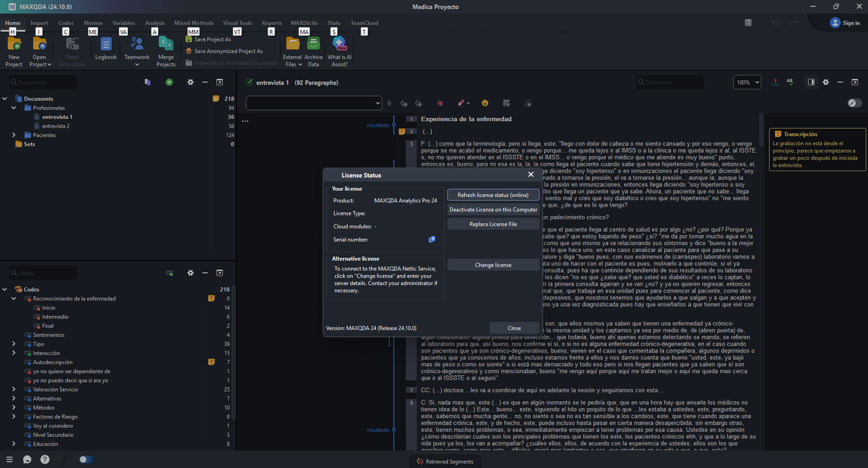Open Documents panel settings gear
Screen dimensions: 868x468
click(x=190, y=82)
